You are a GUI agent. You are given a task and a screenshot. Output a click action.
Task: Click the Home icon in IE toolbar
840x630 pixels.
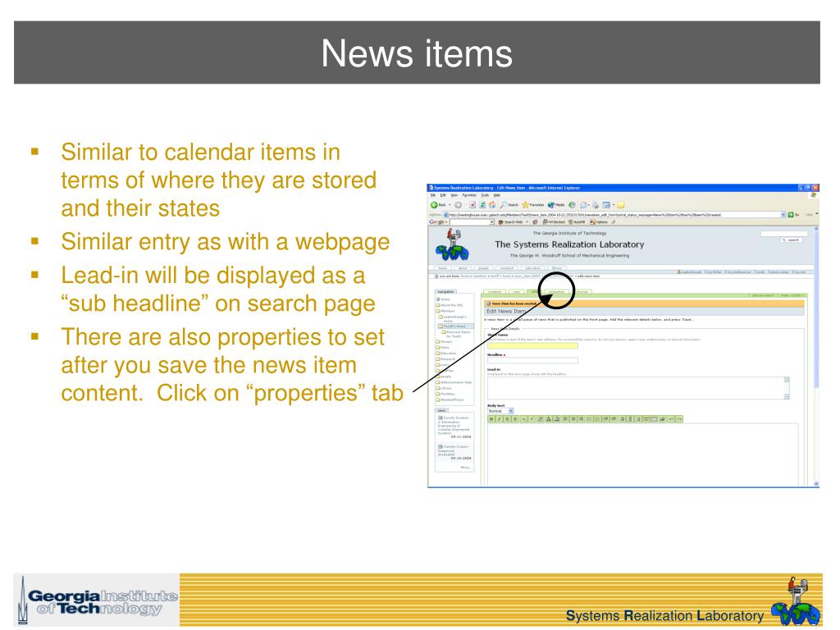(492, 204)
